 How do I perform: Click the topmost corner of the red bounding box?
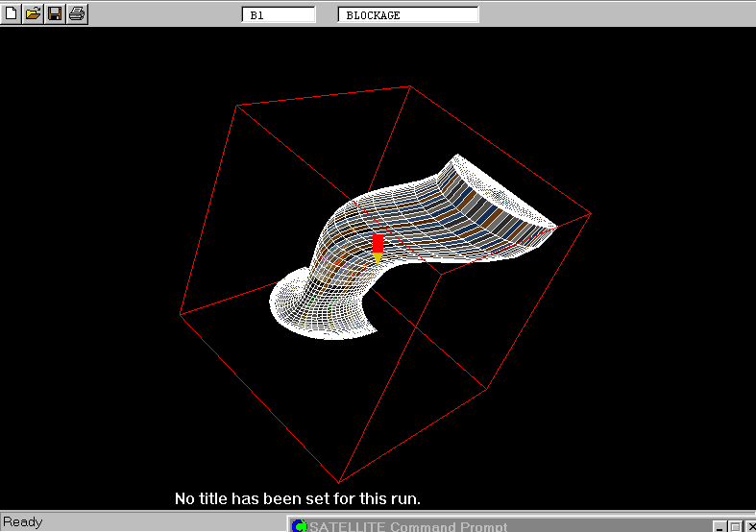click(410, 86)
